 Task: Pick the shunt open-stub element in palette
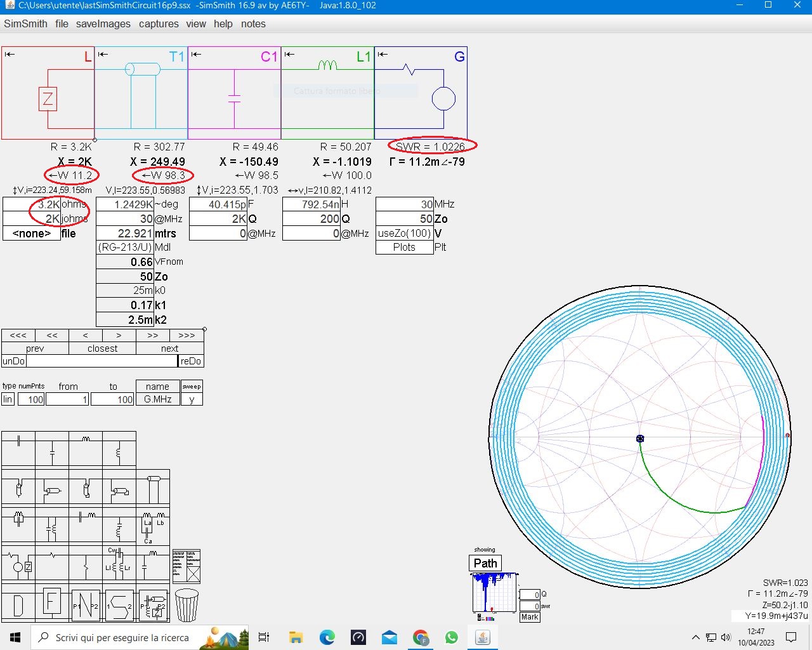(52, 487)
